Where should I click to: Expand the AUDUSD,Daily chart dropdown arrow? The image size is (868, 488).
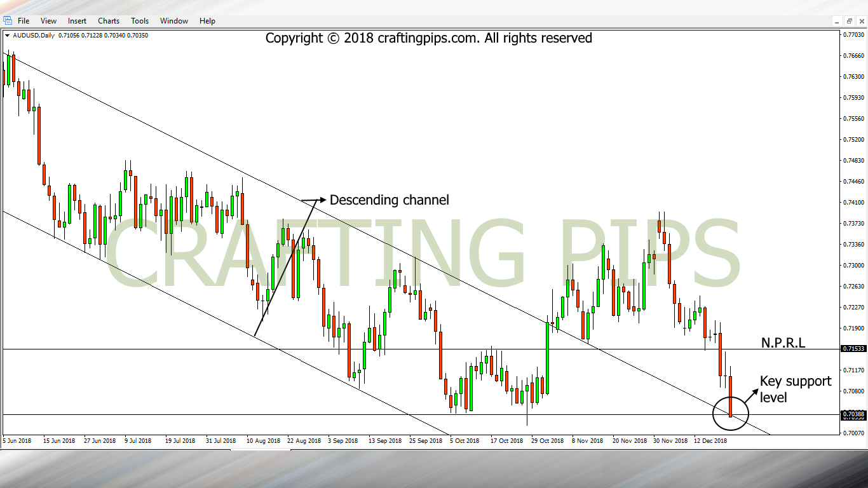(x=7, y=36)
